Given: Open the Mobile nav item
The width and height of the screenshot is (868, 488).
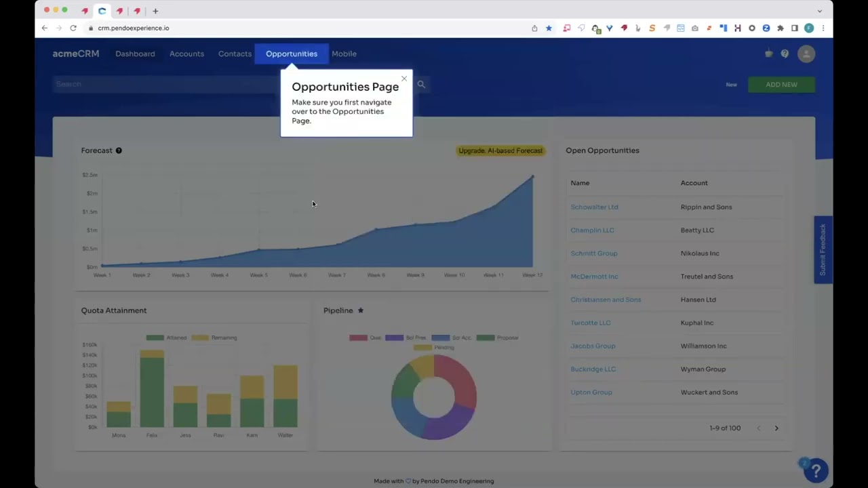Looking at the screenshot, I should 344,54.
